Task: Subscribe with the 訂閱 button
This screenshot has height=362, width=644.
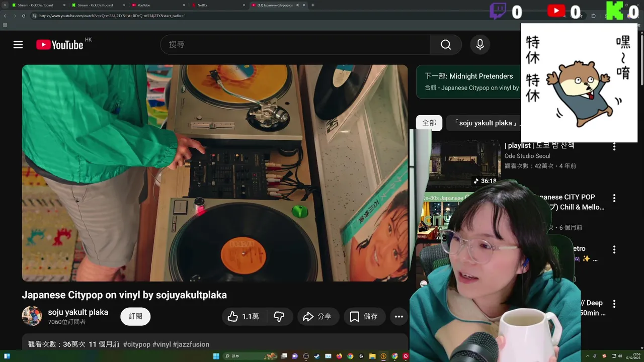Action: click(135, 317)
